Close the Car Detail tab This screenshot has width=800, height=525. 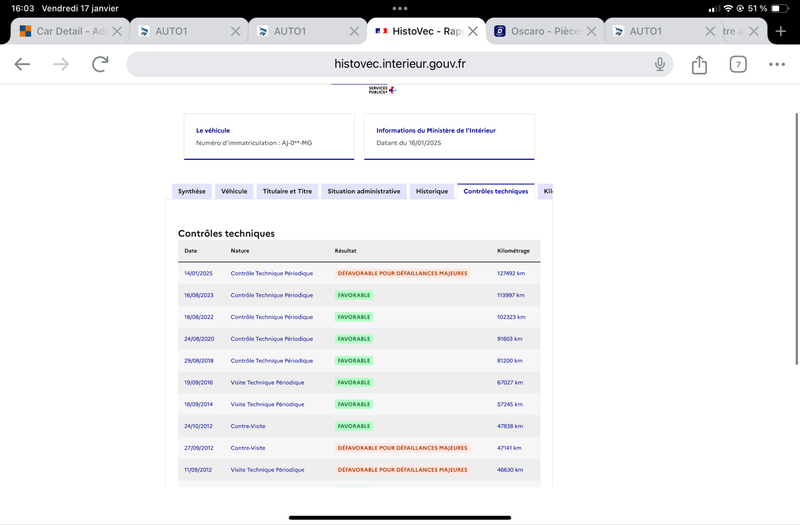[117, 31]
